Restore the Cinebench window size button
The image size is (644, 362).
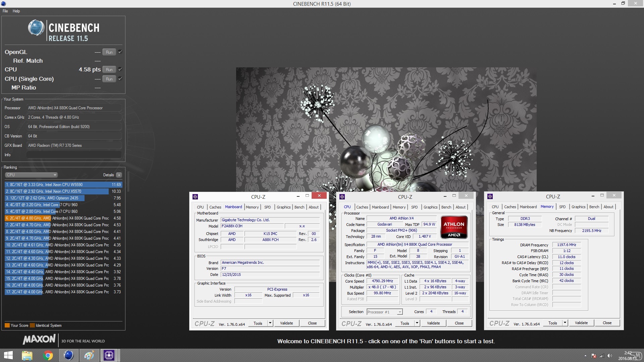(623, 4)
